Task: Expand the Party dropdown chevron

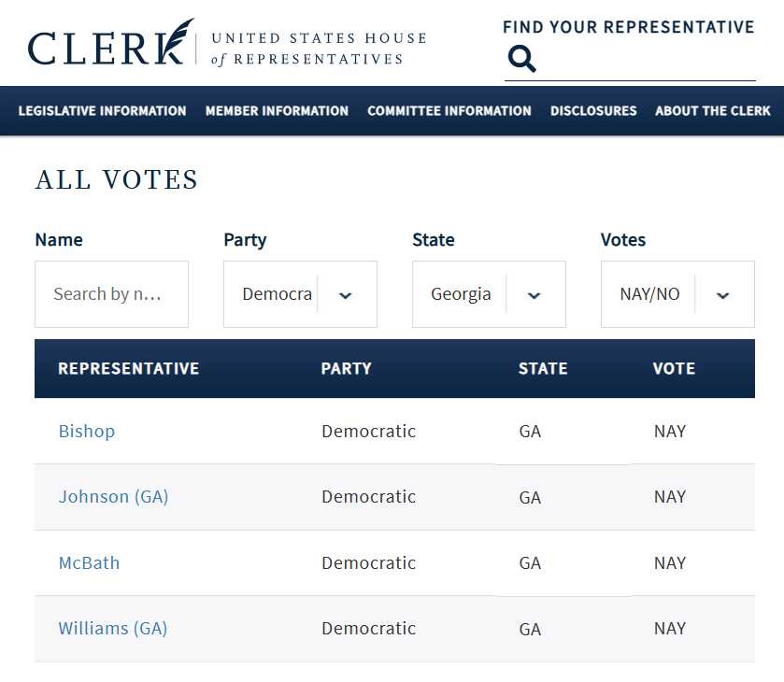Action: tap(346, 295)
